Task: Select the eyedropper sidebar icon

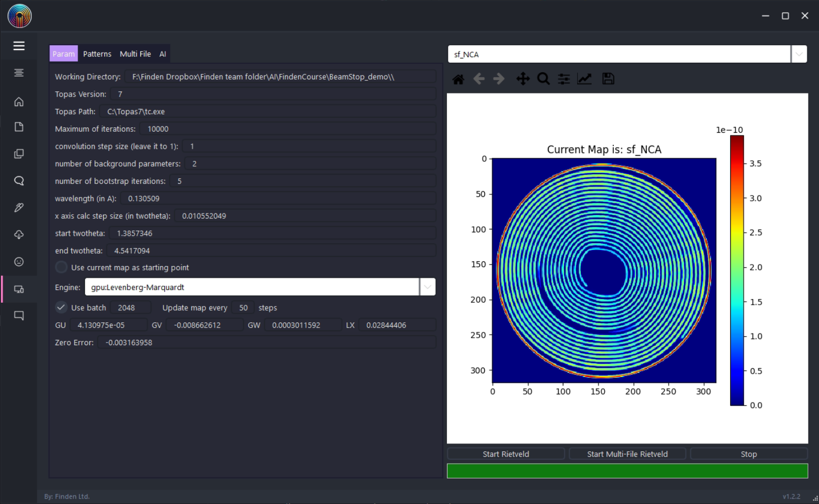Action: click(x=19, y=208)
